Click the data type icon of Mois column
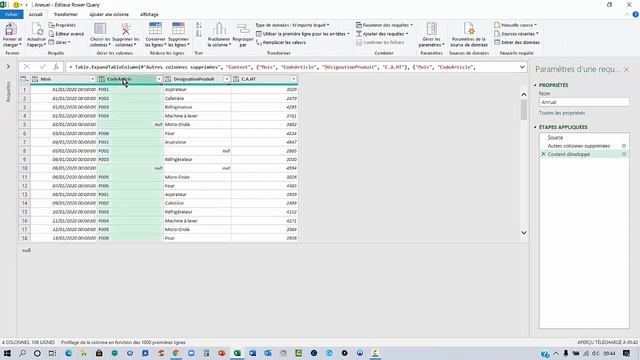 [35, 79]
